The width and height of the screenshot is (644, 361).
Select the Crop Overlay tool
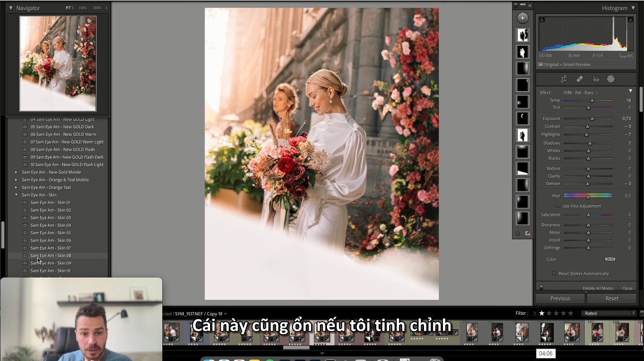[x=564, y=79]
